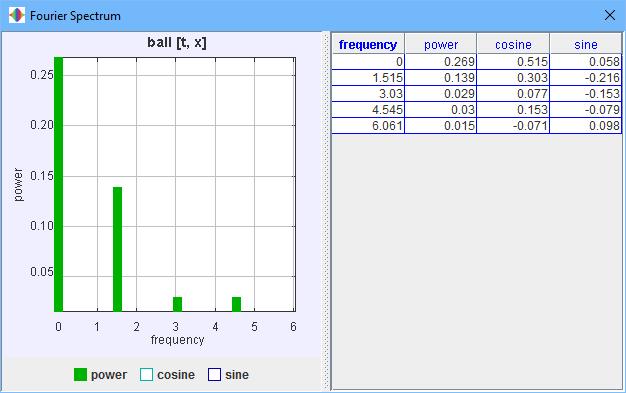Click the sine cell showing -0.079

click(x=586, y=109)
